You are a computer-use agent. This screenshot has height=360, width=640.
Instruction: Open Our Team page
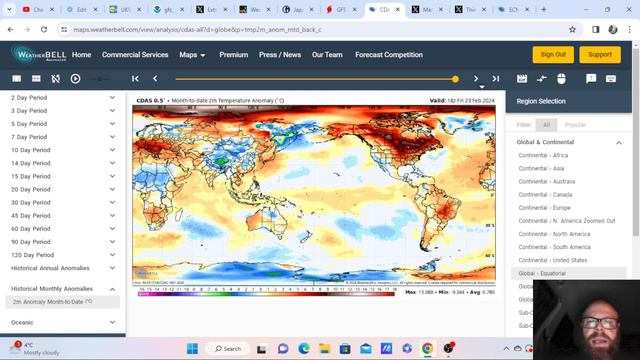click(327, 55)
